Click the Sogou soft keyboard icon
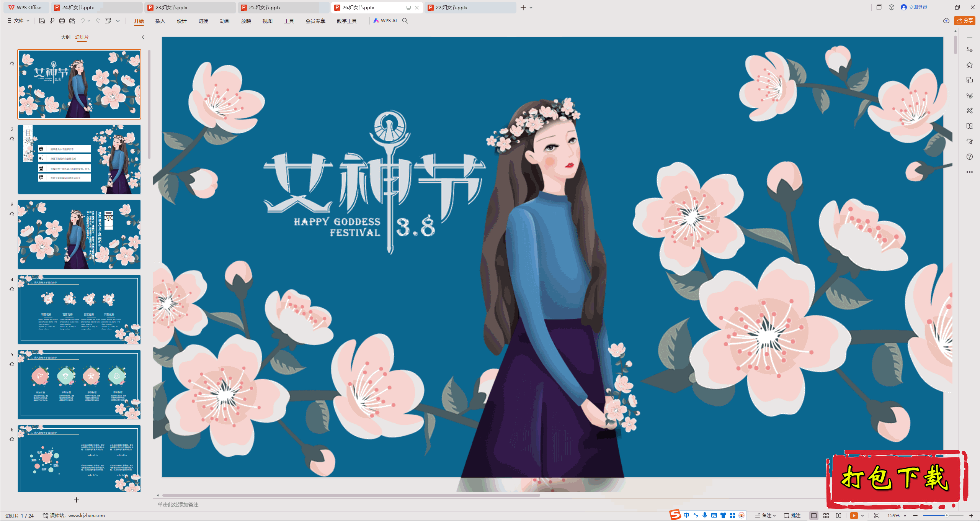Viewport: 980px width, 521px height. [714, 515]
